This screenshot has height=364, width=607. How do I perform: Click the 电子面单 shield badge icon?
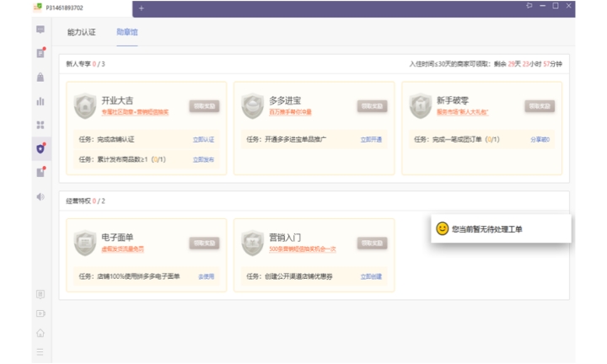click(x=85, y=243)
